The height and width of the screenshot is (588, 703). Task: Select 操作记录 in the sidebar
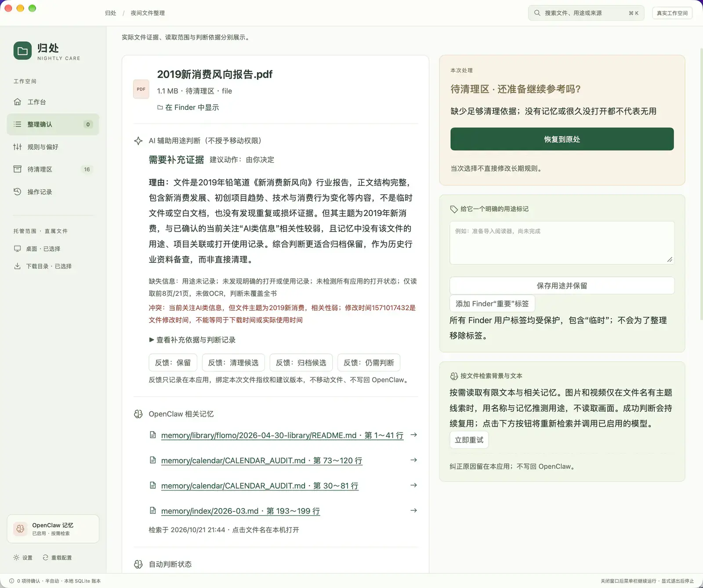click(x=53, y=192)
